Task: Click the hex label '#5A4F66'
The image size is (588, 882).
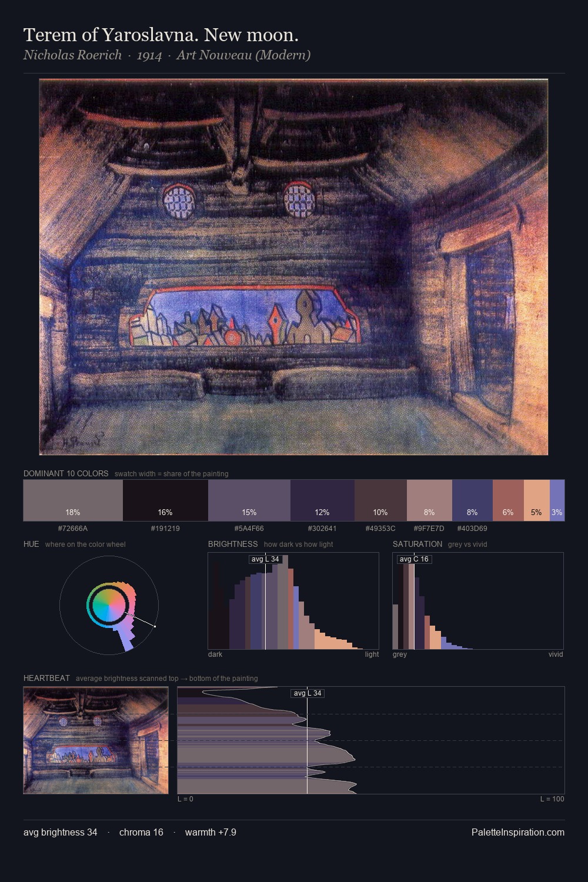Action: 249,528
